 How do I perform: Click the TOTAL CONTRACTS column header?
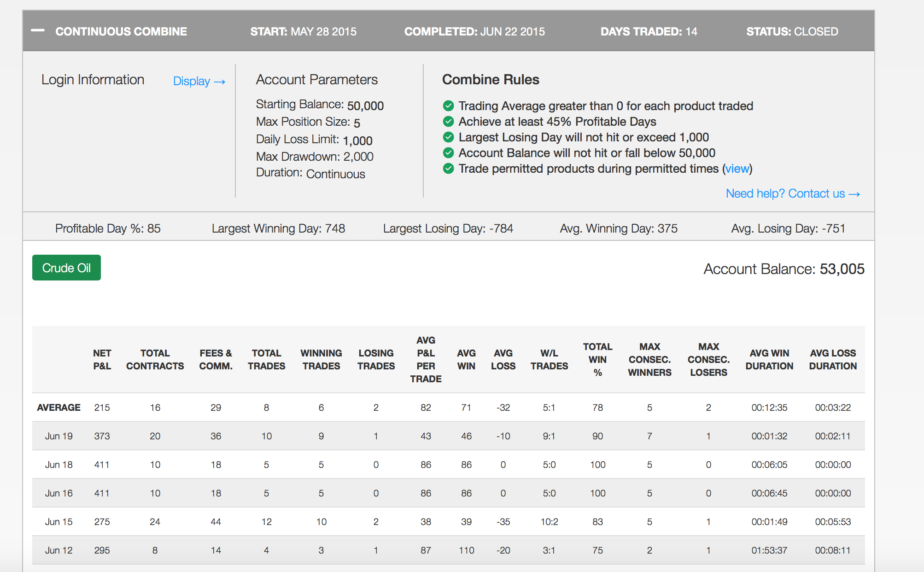pyautogui.click(x=155, y=359)
